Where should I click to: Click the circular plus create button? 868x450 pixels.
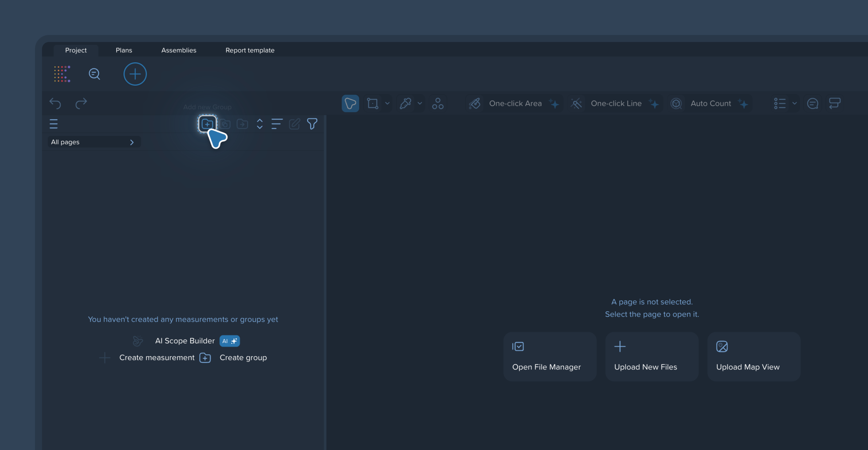[x=135, y=74]
